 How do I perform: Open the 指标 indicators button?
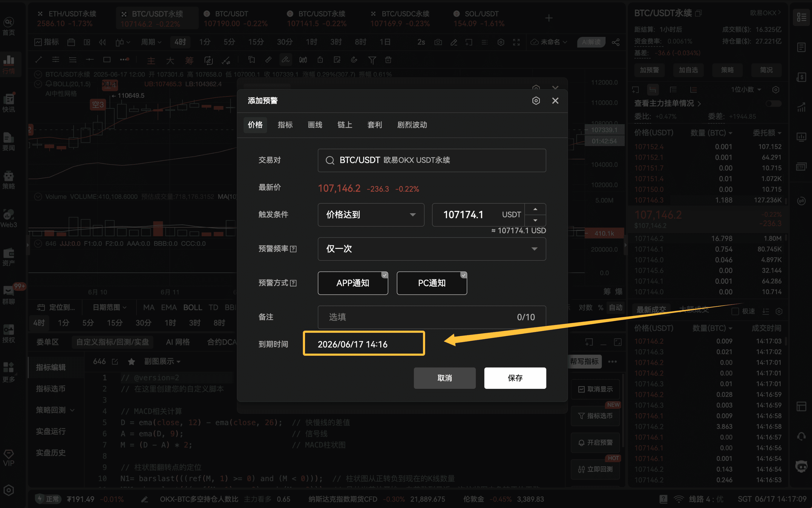[47, 42]
